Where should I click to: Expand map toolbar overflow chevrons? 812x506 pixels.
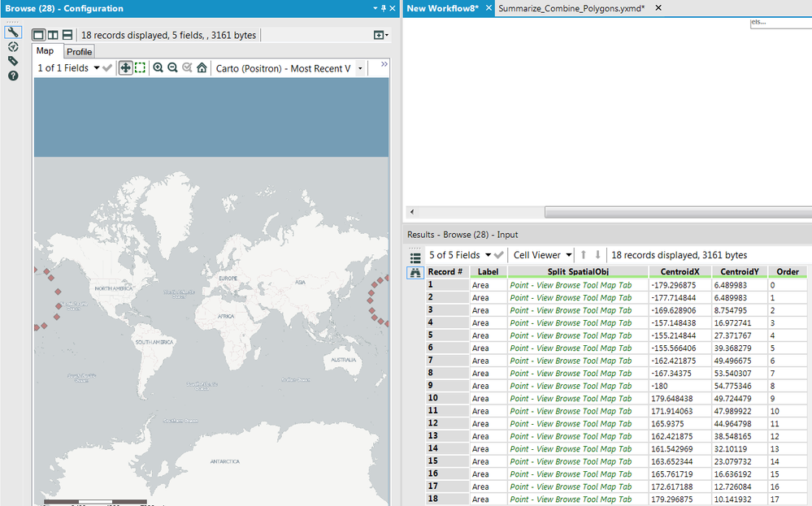[x=384, y=64]
